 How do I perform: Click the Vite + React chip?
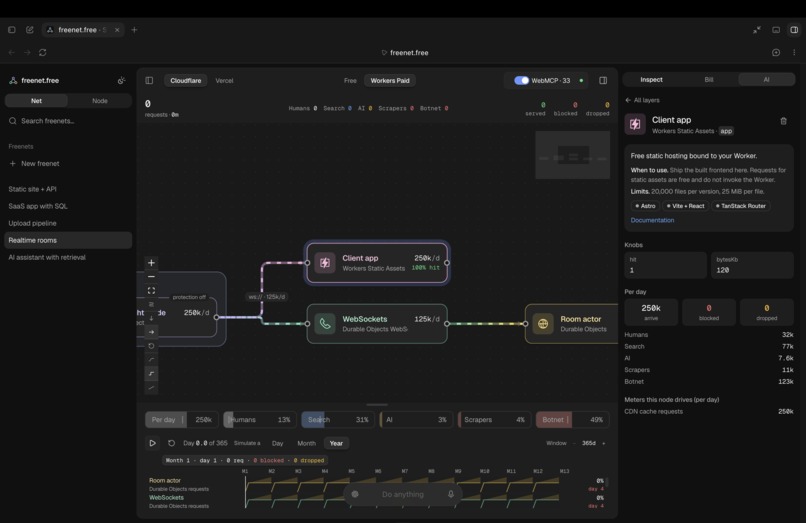point(686,206)
